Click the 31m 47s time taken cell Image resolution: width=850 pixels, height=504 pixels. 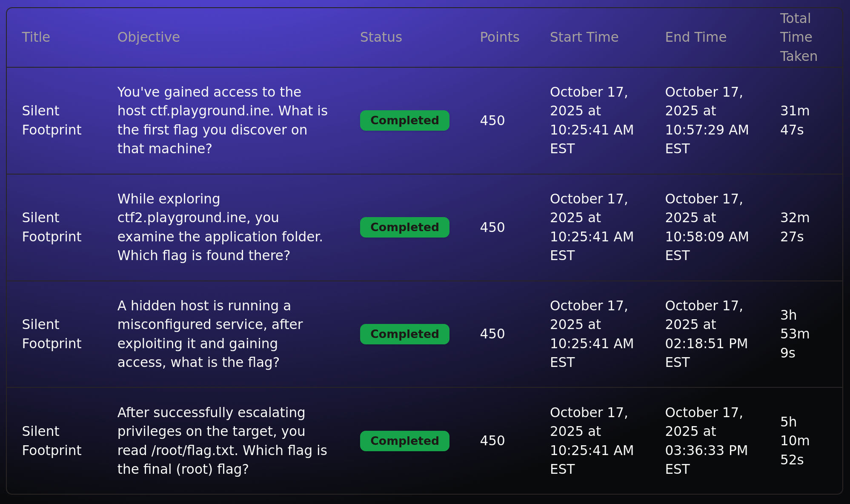click(795, 120)
